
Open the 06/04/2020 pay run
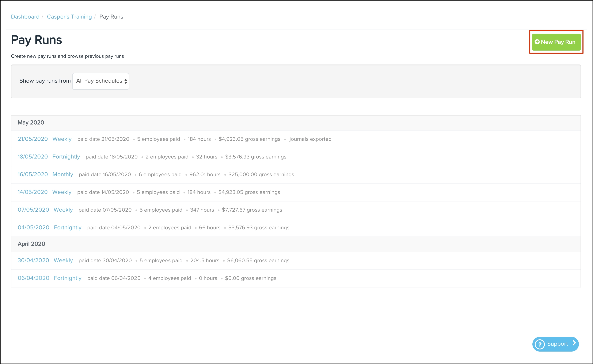pos(33,278)
